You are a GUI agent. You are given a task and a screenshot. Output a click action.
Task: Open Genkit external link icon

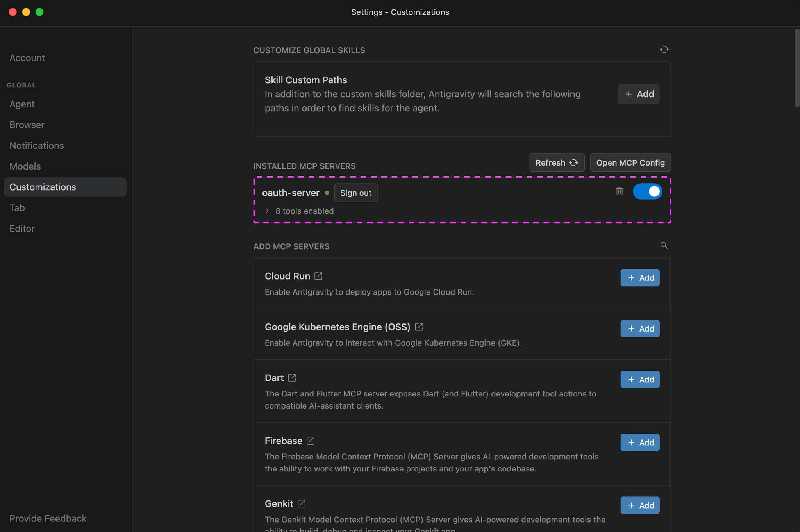click(302, 503)
